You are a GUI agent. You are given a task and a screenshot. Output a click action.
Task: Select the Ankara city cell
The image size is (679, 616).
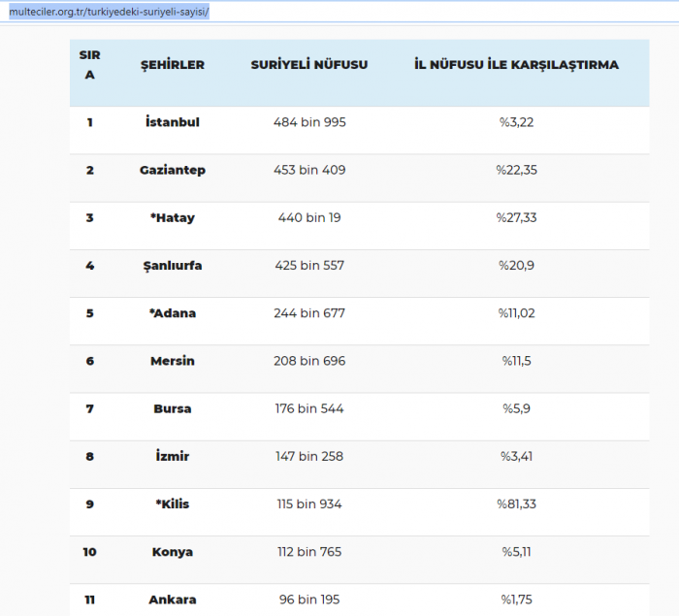pyautogui.click(x=173, y=600)
